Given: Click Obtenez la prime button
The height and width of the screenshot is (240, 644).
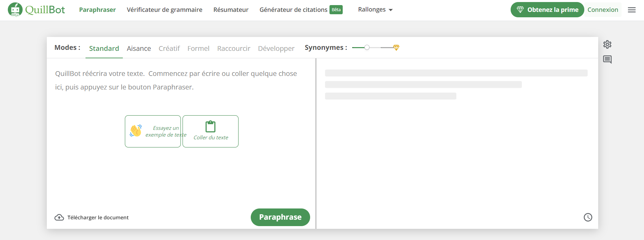Looking at the screenshot, I should click(x=547, y=10).
